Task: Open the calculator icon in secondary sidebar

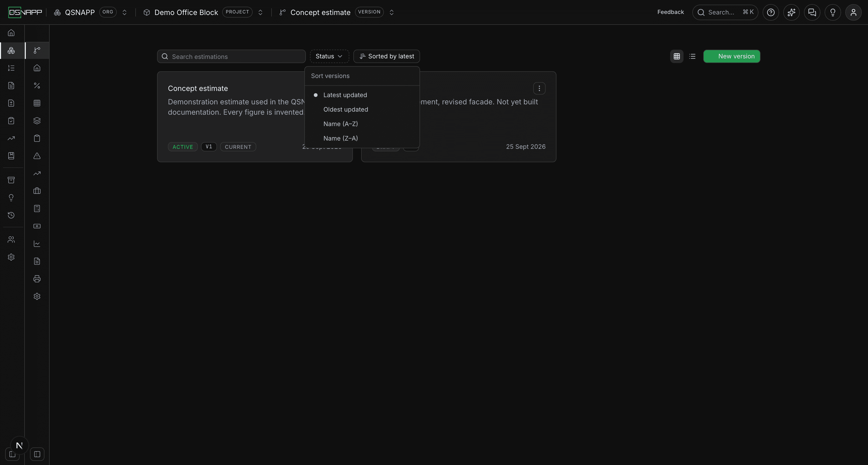Action: pyautogui.click(x=37, y=208)
